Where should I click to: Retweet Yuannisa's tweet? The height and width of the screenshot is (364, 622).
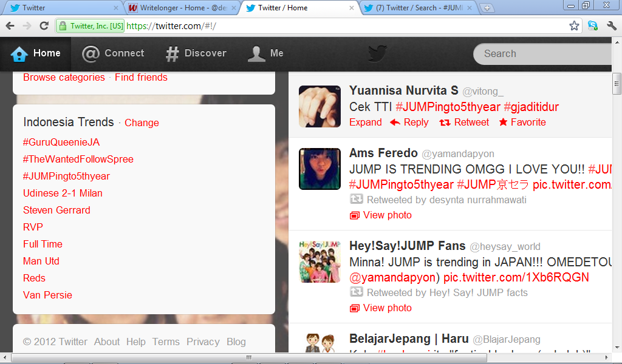pyautogui.click(x=464, y=123)
